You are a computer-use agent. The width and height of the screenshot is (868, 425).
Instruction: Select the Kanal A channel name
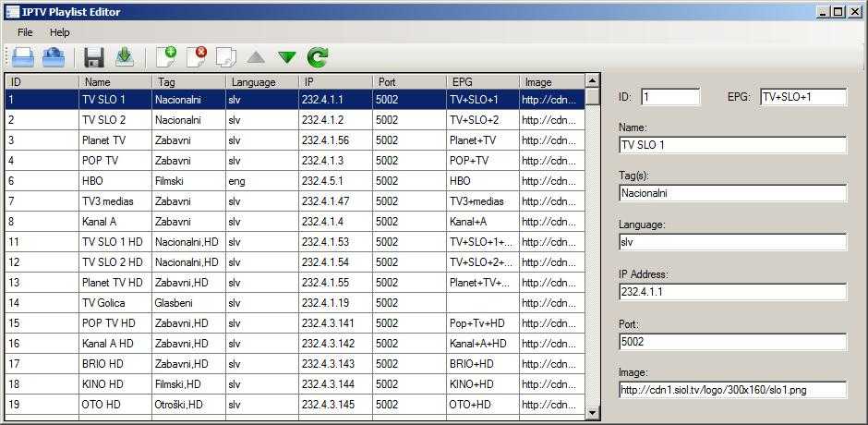[99, 222]
